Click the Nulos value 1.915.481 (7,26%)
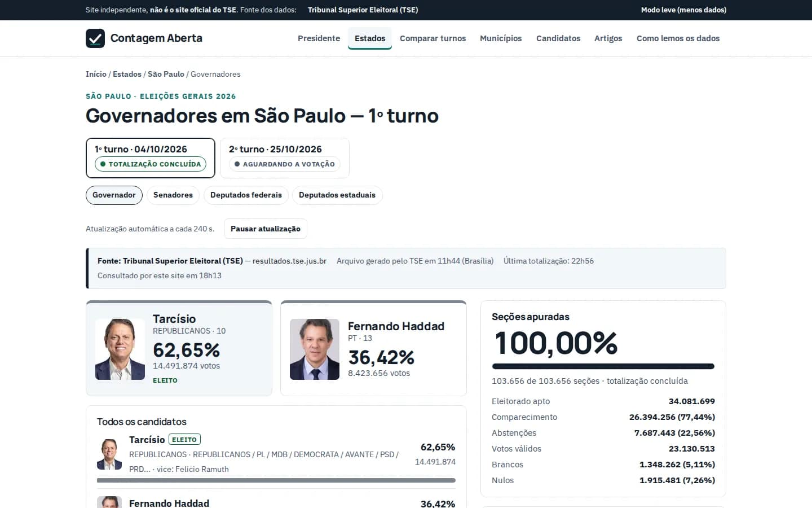Screen dimensions: 812x508 [x=677, y=480]
